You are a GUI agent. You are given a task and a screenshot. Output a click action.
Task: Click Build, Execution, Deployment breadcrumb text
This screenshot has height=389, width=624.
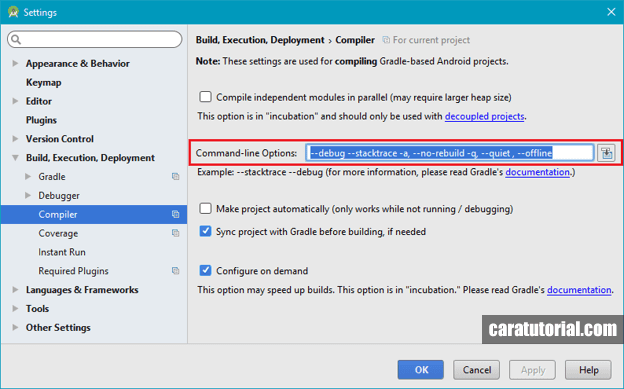click(260, 40)
